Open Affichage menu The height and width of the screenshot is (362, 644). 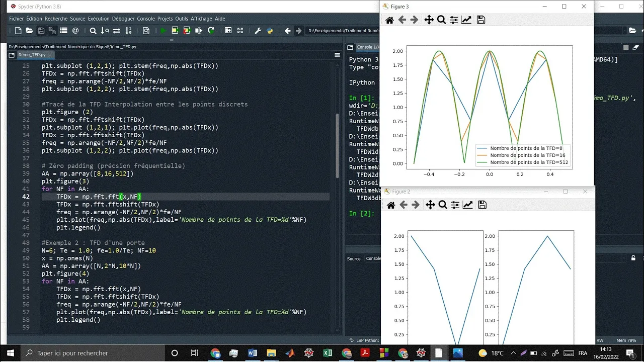pyautogui.click(x=202, y=19)
